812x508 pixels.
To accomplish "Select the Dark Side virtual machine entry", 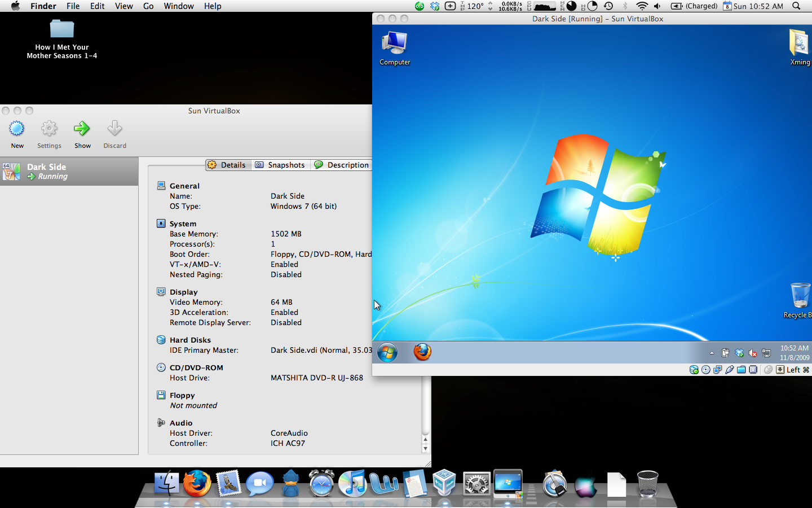I will tap(69, 172).
